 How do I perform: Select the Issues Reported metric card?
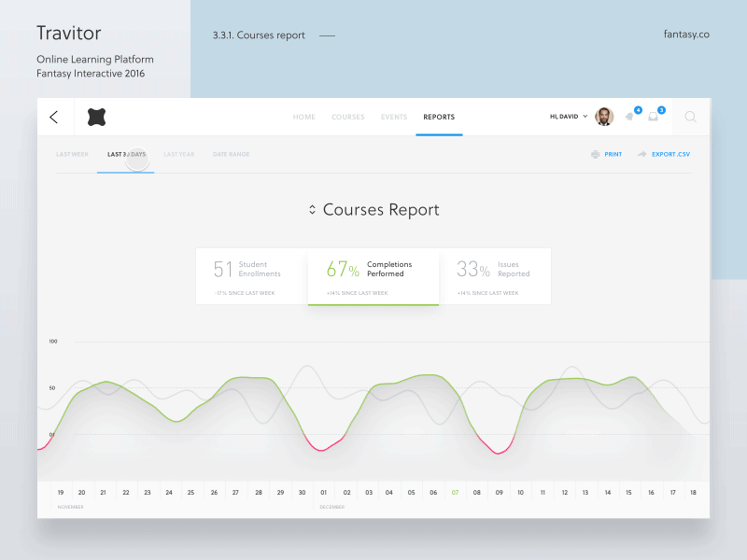(494, 275)
